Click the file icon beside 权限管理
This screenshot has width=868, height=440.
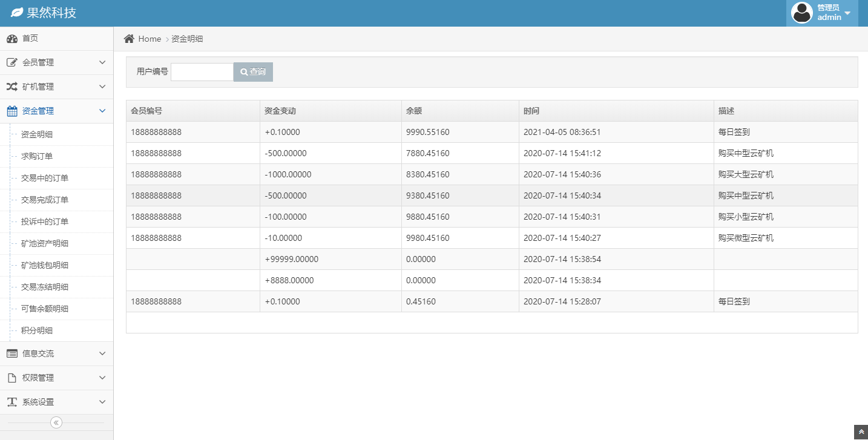[x=12, y=378]
